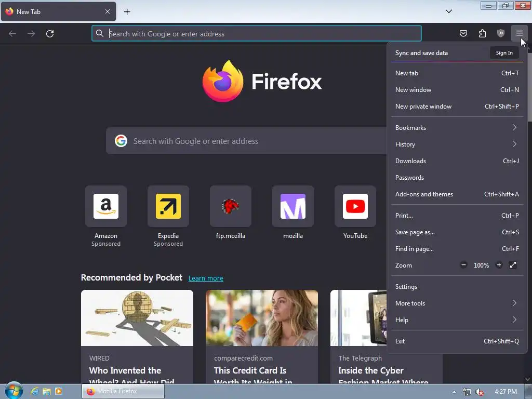Zoom in with the plus button
The image size is (532, 399).
pos(499,265)
